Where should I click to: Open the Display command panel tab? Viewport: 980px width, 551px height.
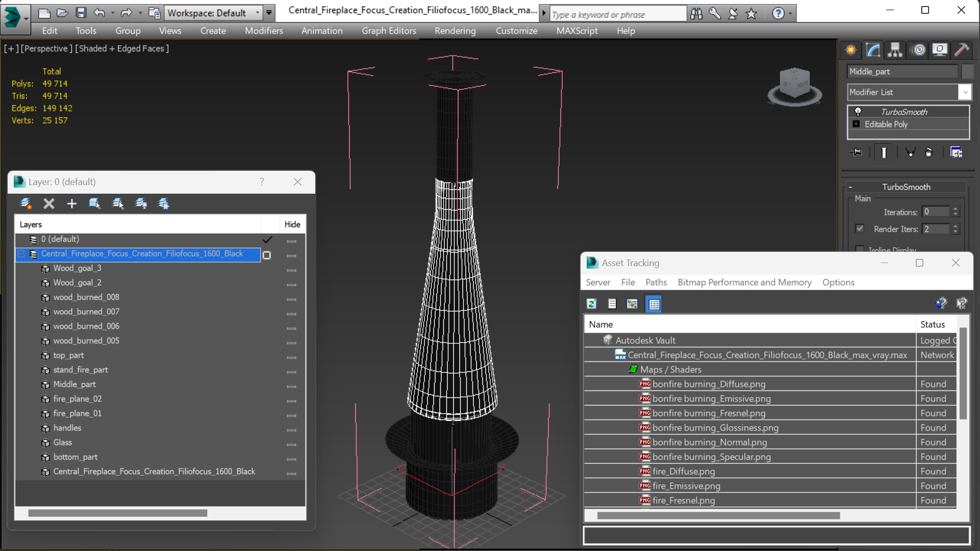(x=940, y=50)
